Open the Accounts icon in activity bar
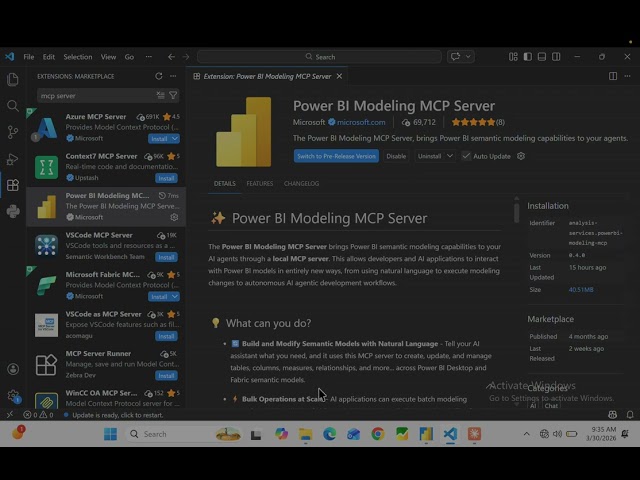 click(x=13, y=369)
